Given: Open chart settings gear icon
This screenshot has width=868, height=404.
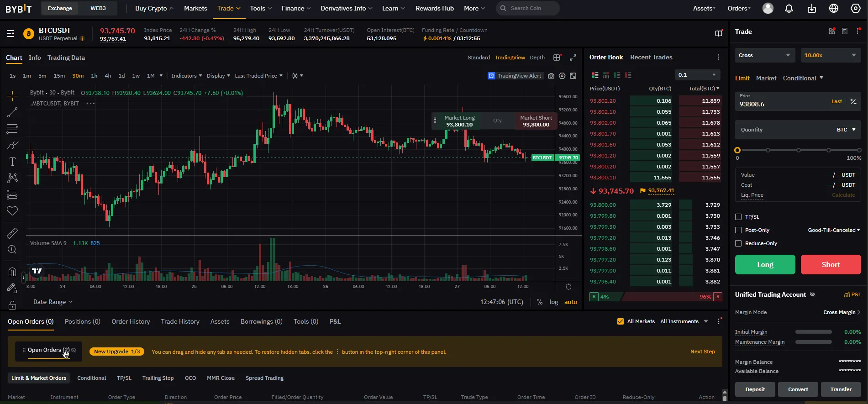Looking at the screenshot, I should [562, 76].
